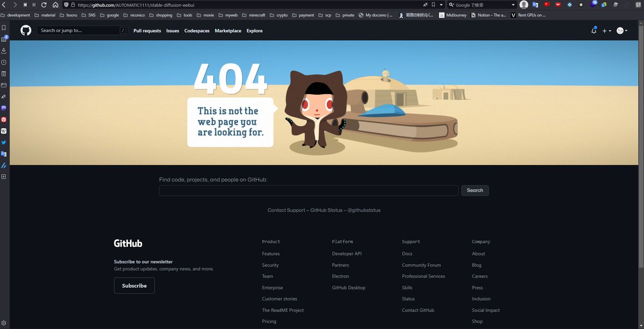The height and width of the screenshot is (329, 644).
Task: Click the padlock site info icon
Action: pos(73,5)
